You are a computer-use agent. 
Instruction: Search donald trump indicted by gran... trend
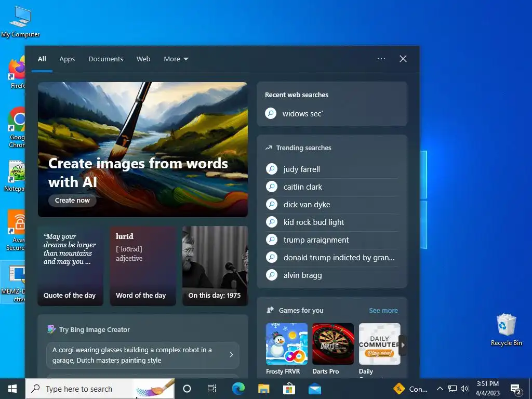pos(332,257)
